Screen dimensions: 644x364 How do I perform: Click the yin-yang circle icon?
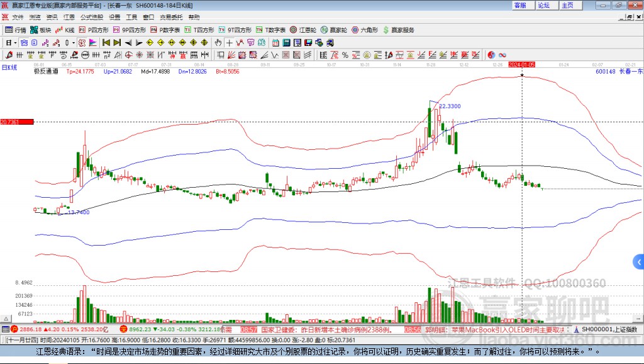(x=491, y=55)
